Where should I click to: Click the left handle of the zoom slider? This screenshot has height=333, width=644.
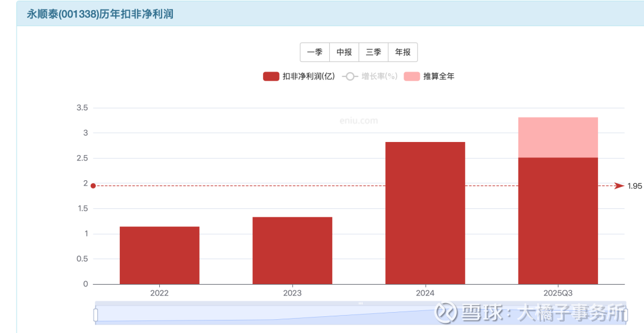(95, 315)
